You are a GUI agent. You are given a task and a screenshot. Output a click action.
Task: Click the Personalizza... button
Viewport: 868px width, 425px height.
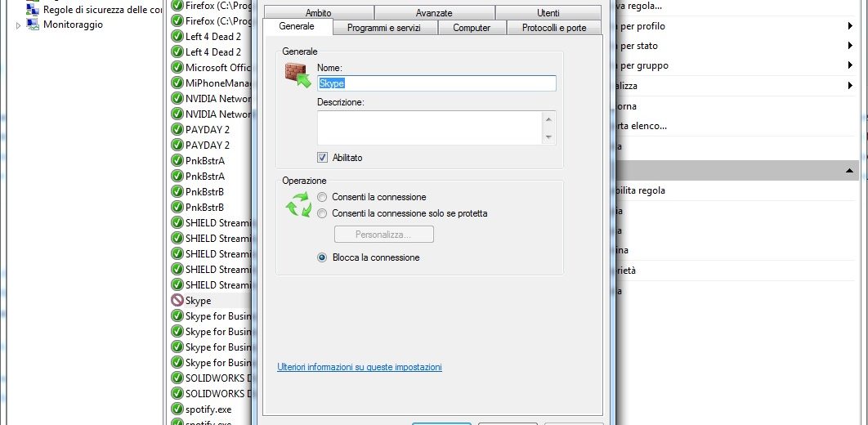tap(383, 234)
